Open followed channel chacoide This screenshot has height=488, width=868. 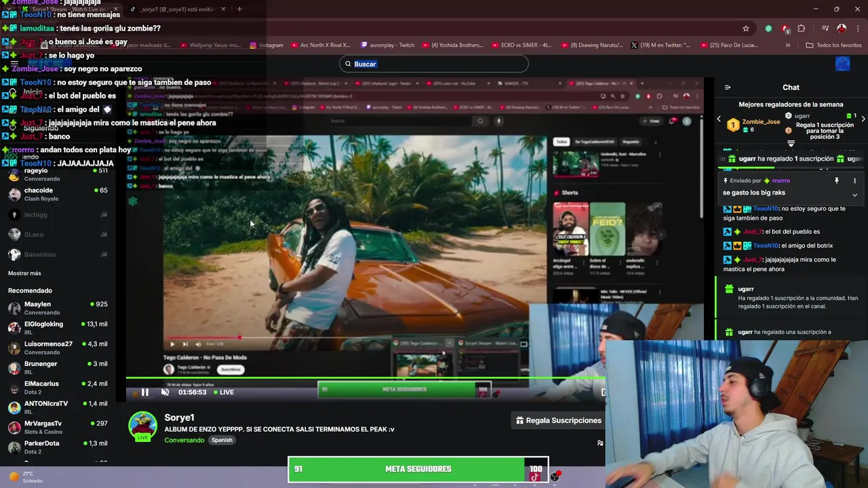58,195
